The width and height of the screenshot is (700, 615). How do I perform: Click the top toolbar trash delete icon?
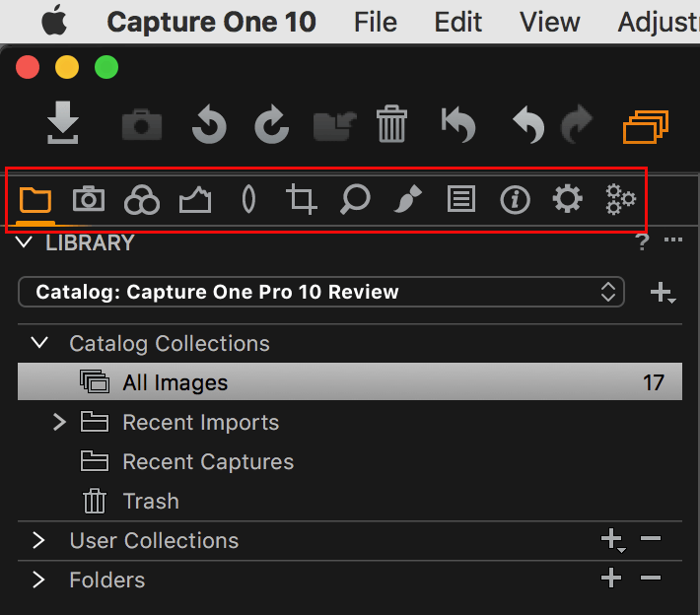click(392, 123)
